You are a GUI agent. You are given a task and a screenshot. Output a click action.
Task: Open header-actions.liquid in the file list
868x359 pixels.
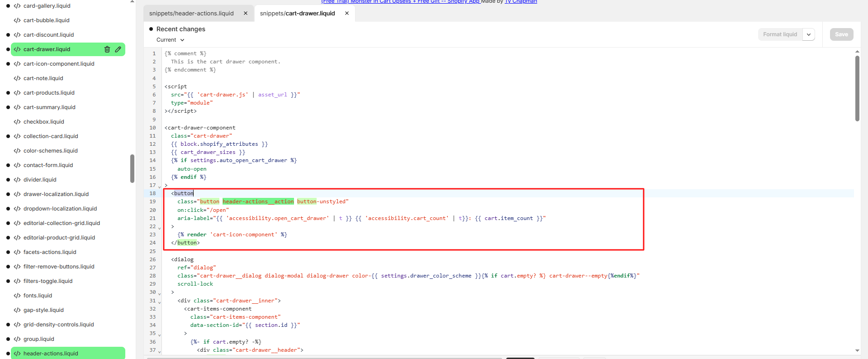point(51,354)
